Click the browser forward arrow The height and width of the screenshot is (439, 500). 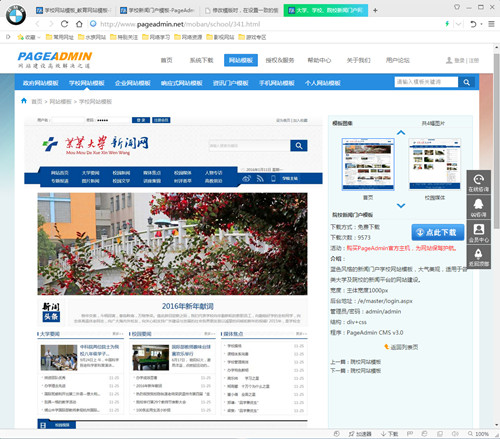point(51,24)
